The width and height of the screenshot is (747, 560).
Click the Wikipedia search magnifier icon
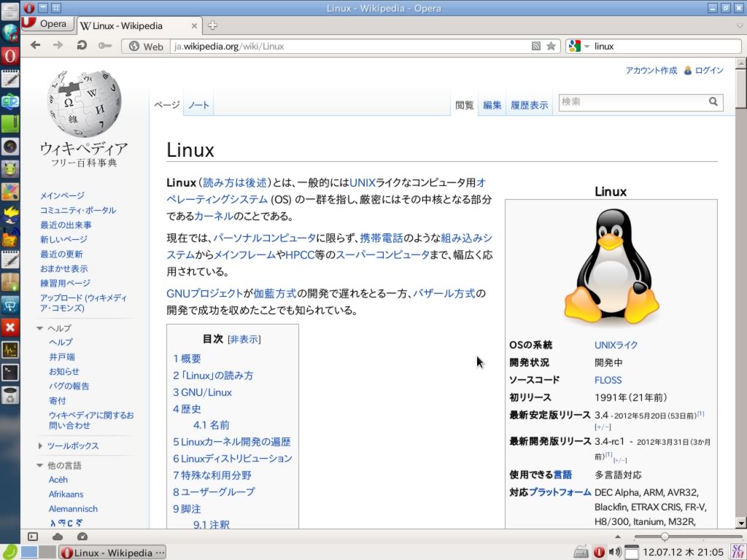[713, 101]
